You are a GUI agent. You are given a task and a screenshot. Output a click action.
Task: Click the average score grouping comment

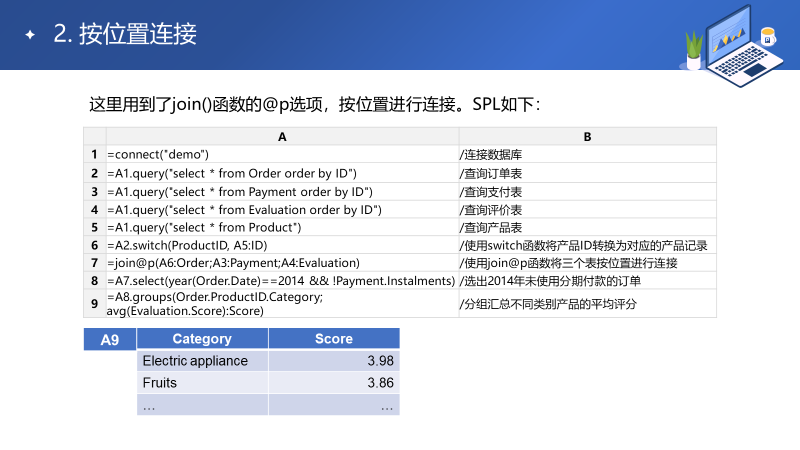pyautogui.click(x=548, y=304)
